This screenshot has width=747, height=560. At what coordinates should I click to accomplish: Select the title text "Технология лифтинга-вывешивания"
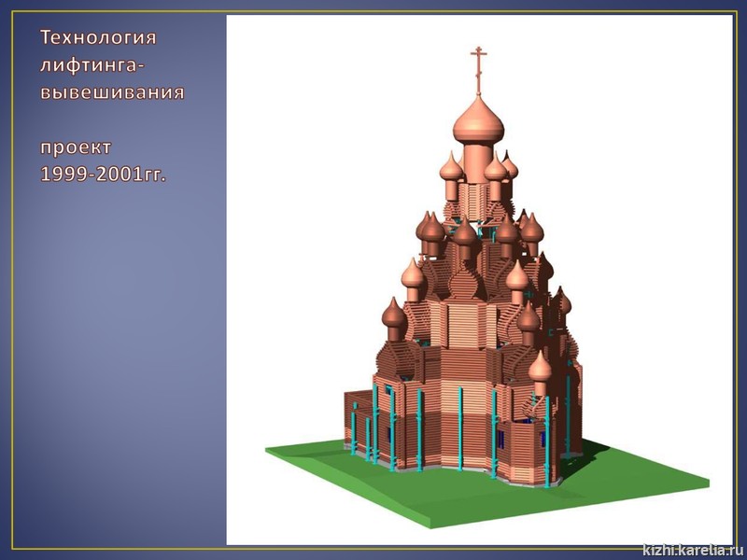pyautogui.click(x=111, y=65)
